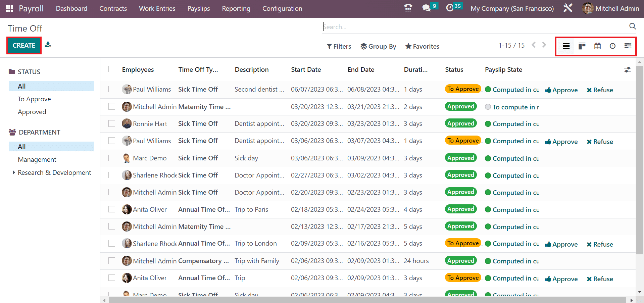Switch to kanban view
Screen dimensions: 644x303
click(582, 46)
